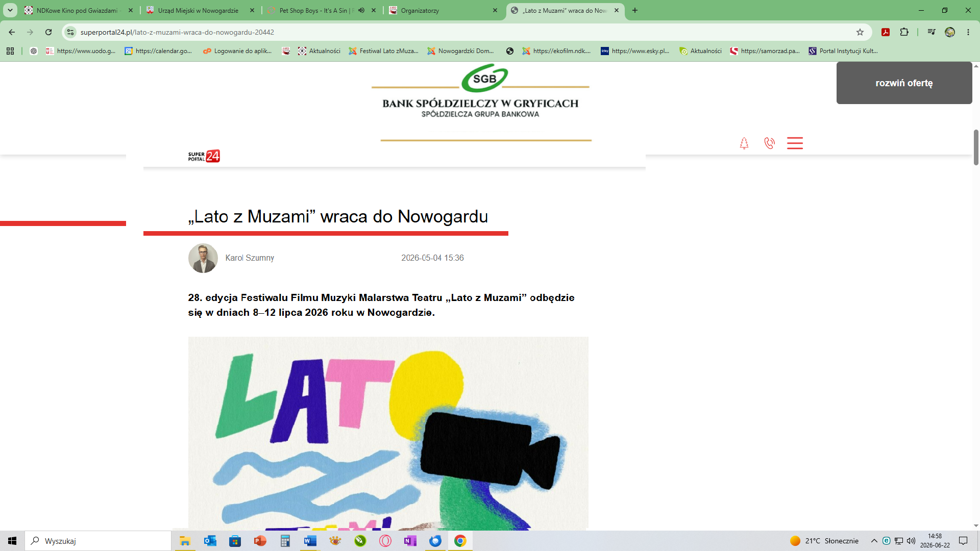Click the red phone contact icon
Viewport: 980px width, 551px height.
[x=769, y=143]
